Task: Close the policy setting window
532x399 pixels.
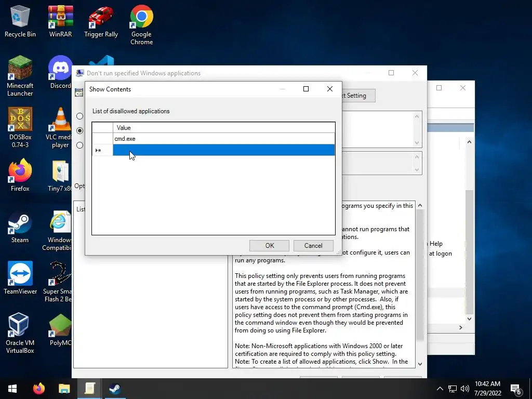Action: pos(415,73)
